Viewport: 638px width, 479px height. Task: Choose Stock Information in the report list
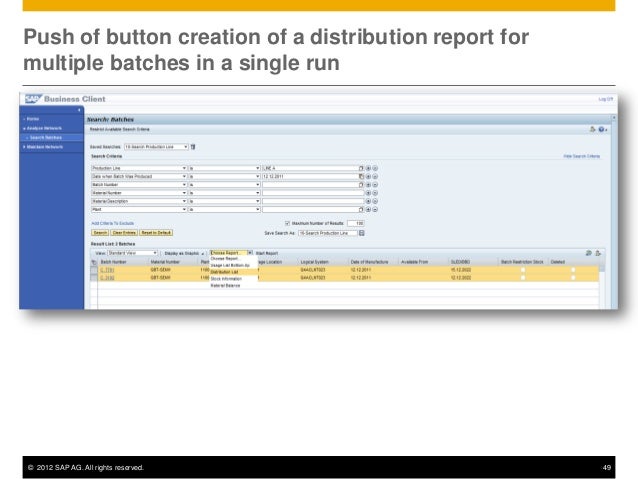click(226, 278)
